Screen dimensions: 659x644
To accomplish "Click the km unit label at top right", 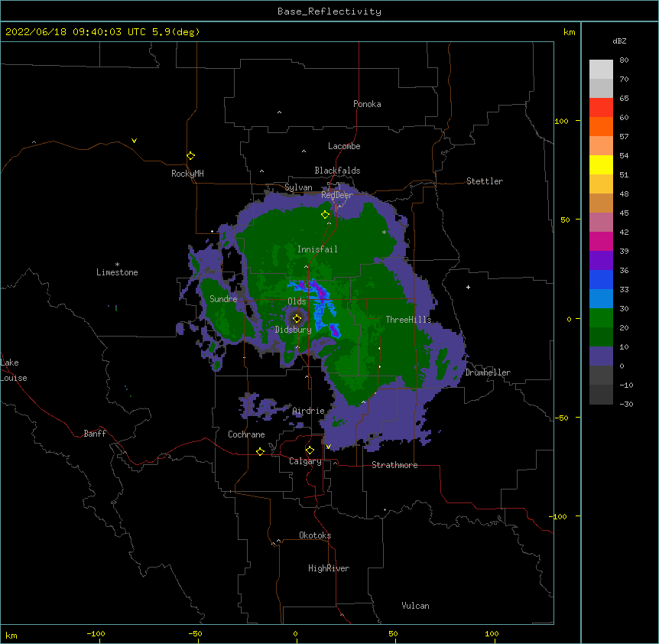I will pyautogui.click(x=569, y=32).
